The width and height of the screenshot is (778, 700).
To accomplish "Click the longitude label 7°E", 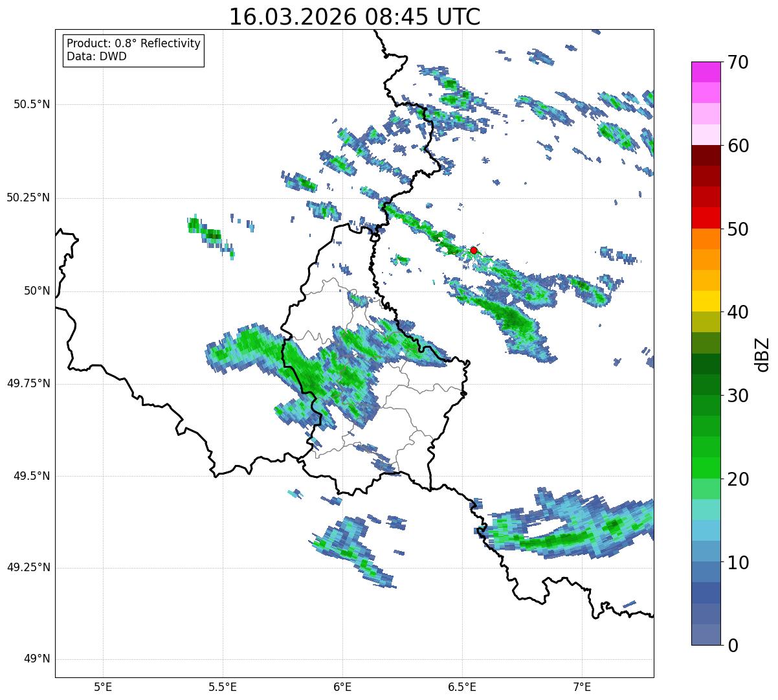I will (x=582, y=688).
